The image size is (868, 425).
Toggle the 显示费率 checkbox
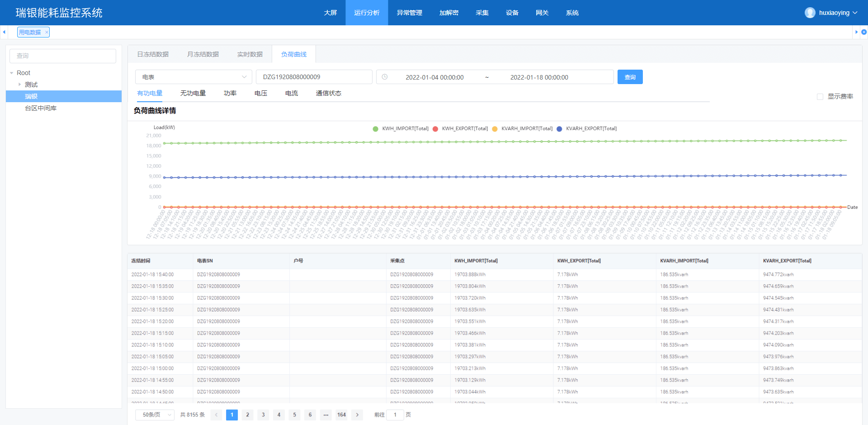tap(820, 97)
